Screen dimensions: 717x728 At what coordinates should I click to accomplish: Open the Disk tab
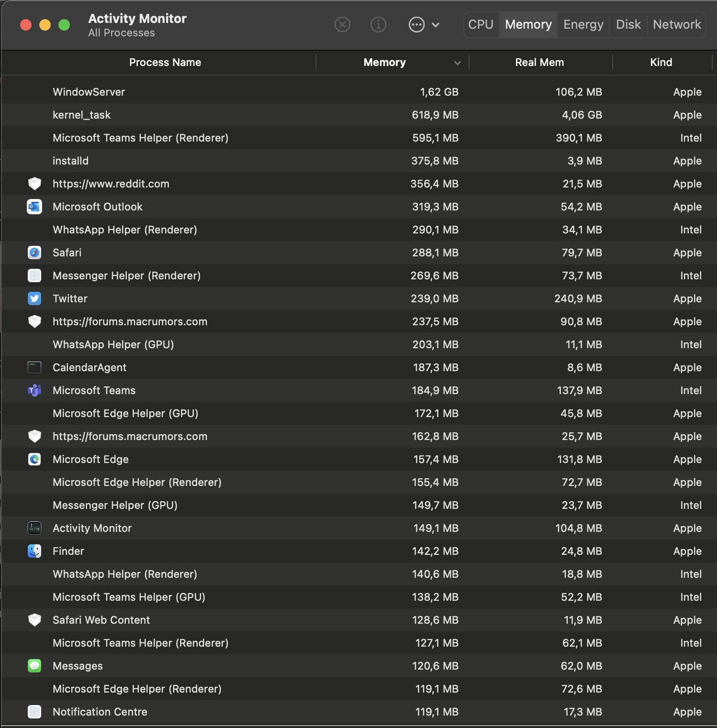click(x=628, y=24)
